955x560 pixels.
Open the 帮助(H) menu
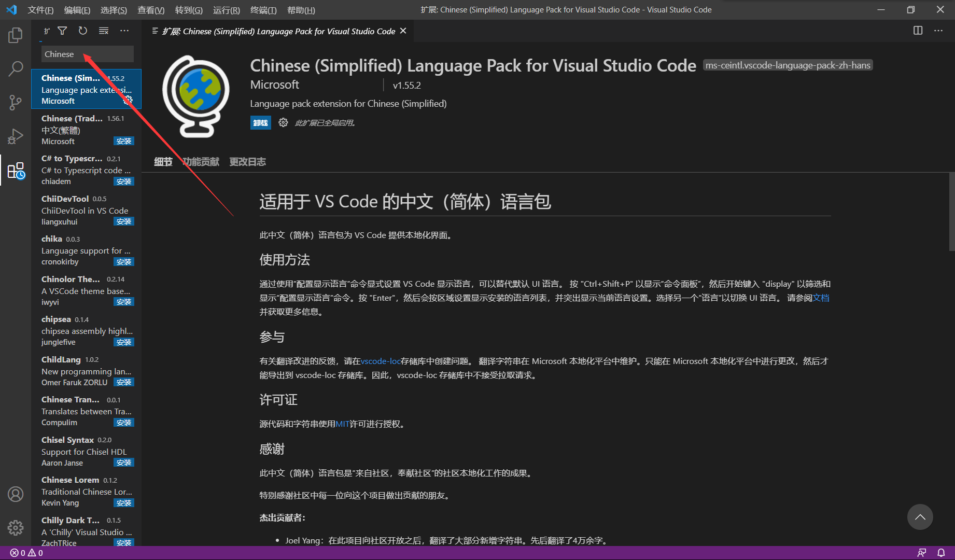[x=301, y=10]
